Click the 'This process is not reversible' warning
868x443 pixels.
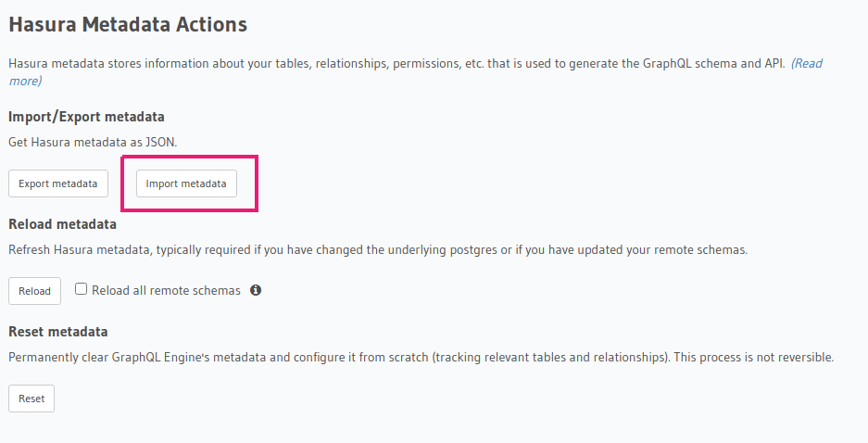(754, 357)
